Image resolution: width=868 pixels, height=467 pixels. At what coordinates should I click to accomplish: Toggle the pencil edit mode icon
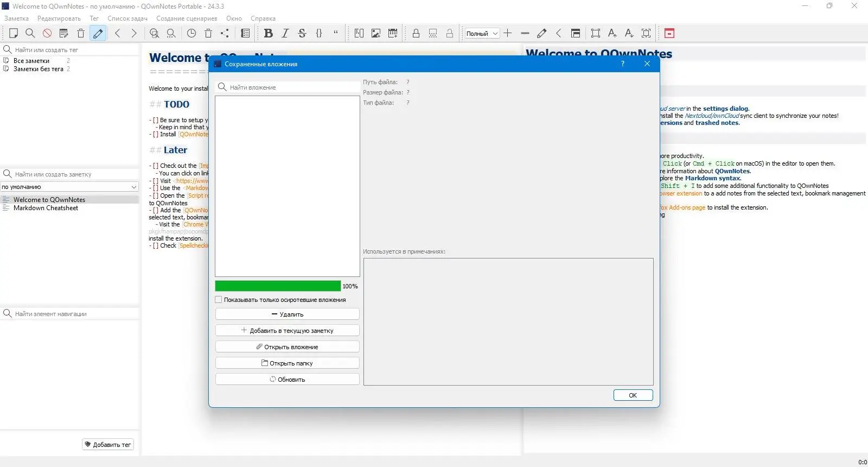click(x=98, y=33)
